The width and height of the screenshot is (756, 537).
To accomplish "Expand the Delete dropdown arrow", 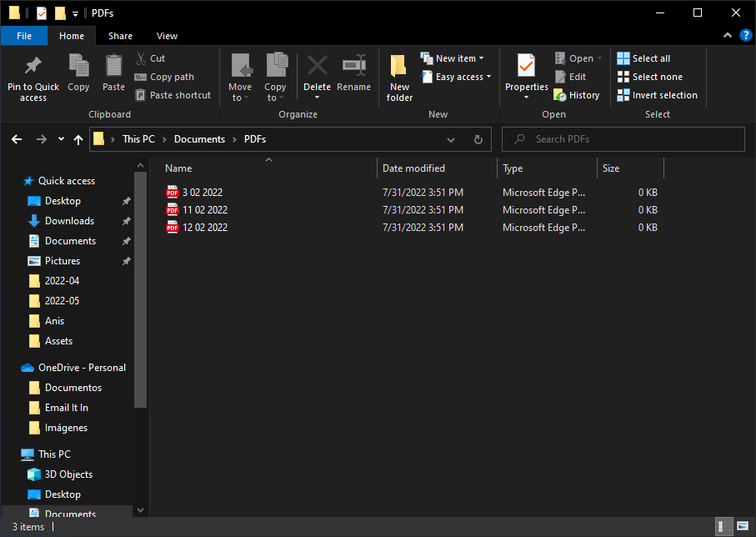I will tap(318, 98).
